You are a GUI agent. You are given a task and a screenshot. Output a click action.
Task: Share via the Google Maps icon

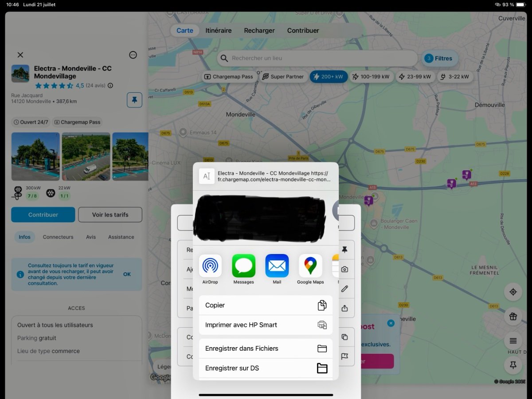coord(310,266)
